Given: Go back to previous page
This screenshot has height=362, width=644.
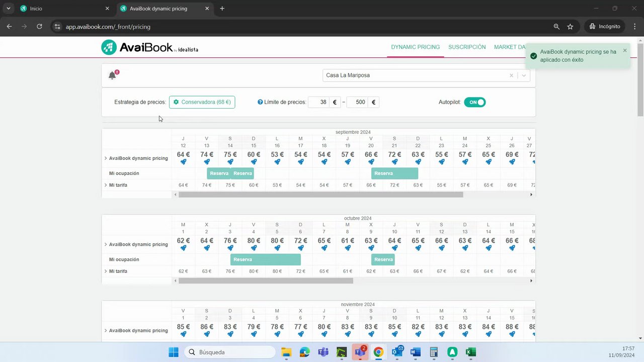Looking at the screenshot, I should [x=9, y=26].
